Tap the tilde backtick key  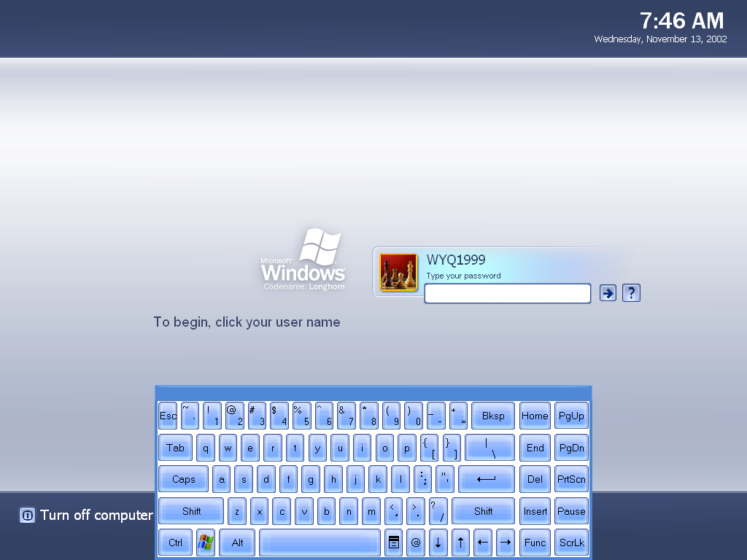190,416
